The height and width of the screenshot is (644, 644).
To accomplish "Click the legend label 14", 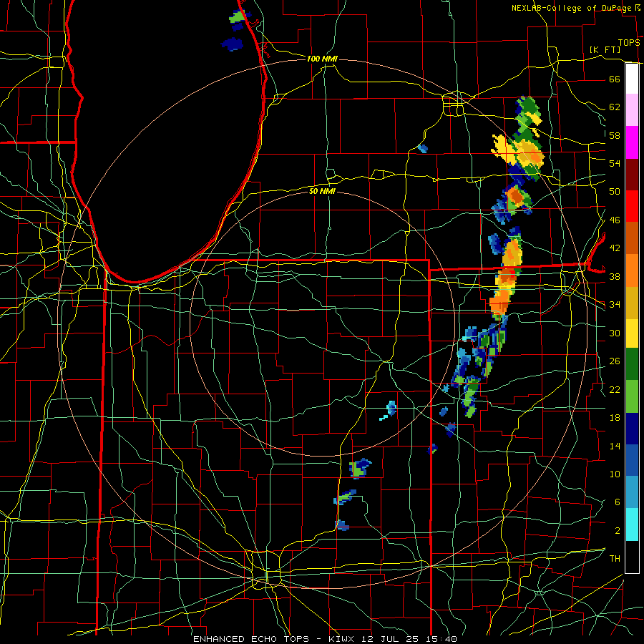I will point(615,446).
